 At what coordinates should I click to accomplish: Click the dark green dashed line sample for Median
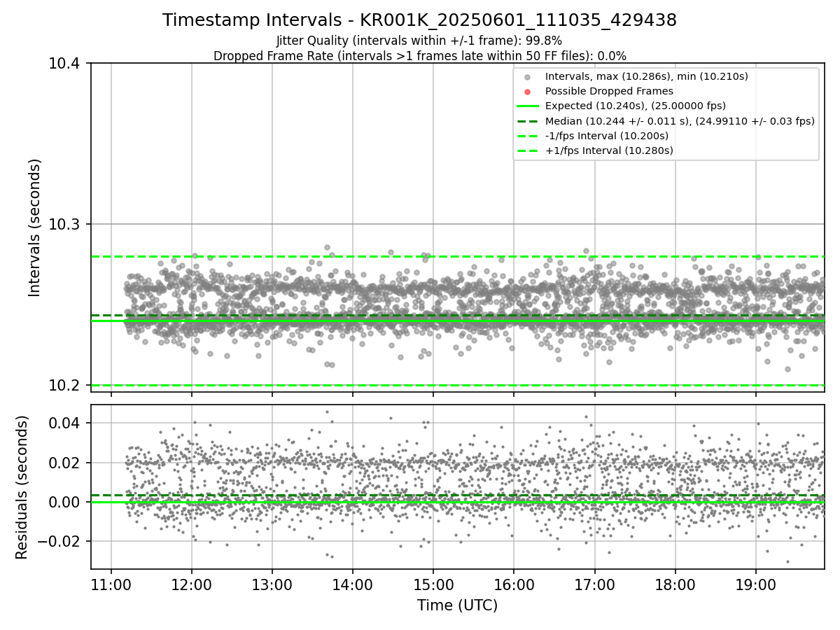[528, 121]
